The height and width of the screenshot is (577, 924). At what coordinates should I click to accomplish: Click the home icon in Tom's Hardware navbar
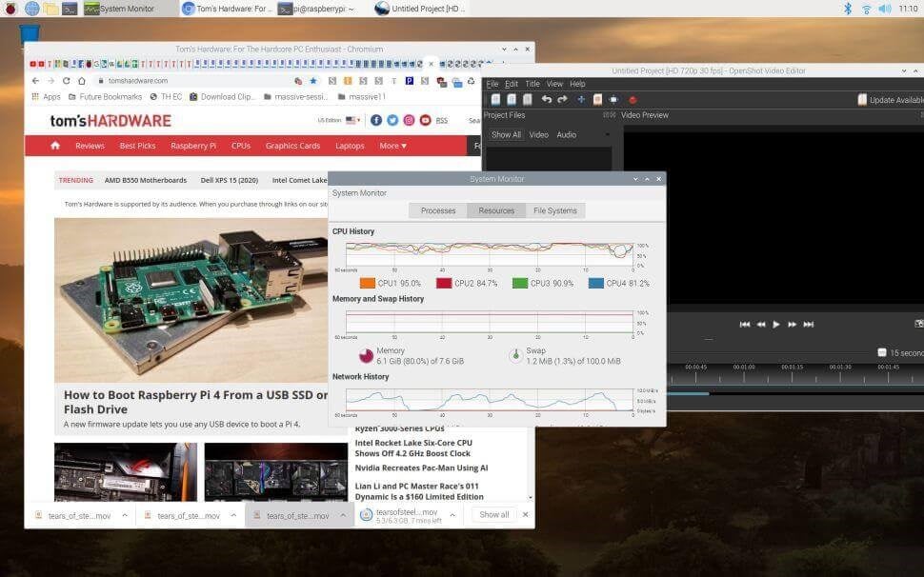[55, 146]
